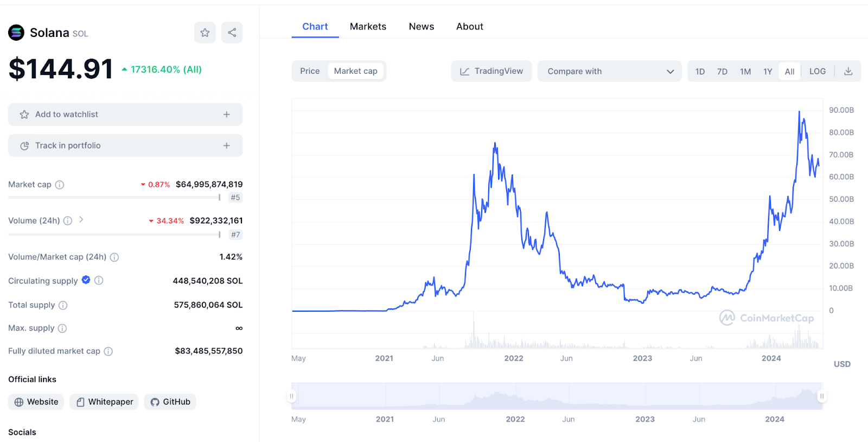868x442 pixels.
Task: Open the share icon button
Action: pos(232,33)
